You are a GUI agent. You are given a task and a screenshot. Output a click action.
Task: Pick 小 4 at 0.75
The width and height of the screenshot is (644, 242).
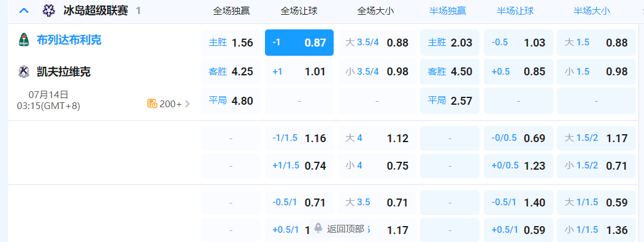coord(377,165)
